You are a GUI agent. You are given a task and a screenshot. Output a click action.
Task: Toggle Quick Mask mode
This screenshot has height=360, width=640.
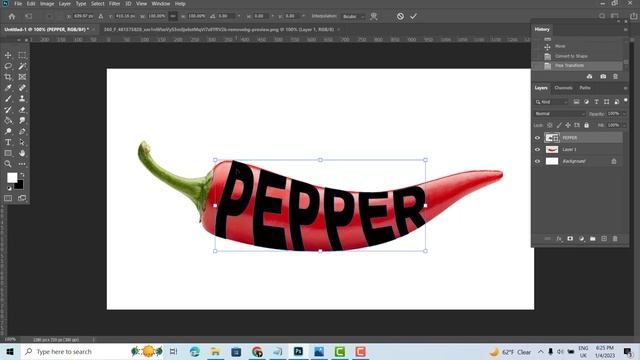click(8, 198)
